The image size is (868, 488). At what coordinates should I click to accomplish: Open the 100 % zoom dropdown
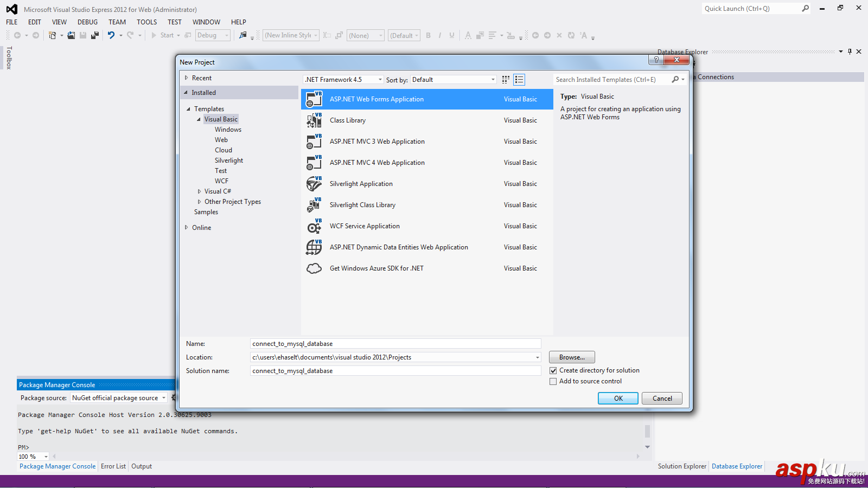pos(46,457)
